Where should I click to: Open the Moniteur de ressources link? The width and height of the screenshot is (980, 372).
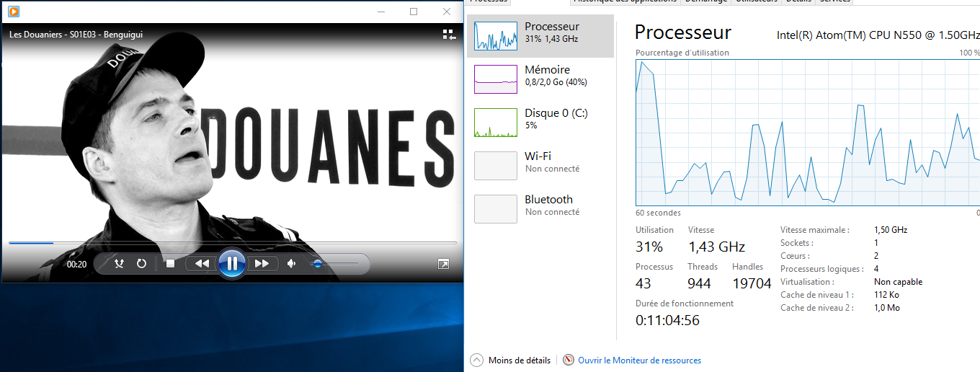[639, 360]
